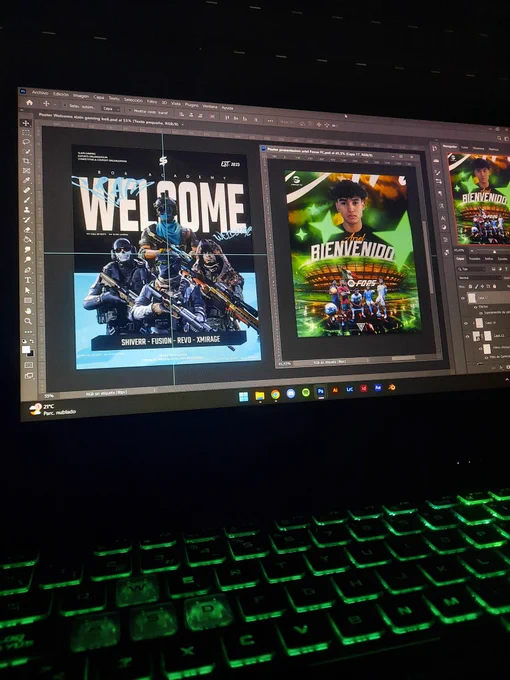Click the 21°C weather widget on taskbar
Screen dimensions: 510x680
pos(52,409)
